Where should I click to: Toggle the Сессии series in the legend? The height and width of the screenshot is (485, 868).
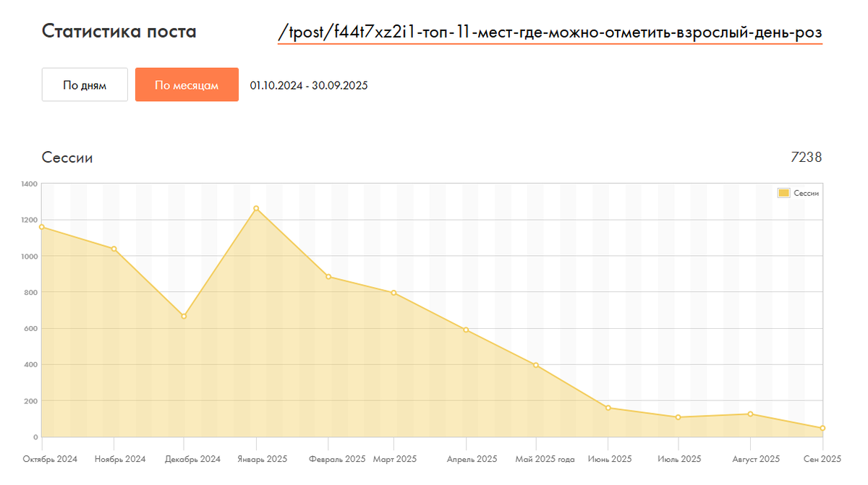[783, 193]
